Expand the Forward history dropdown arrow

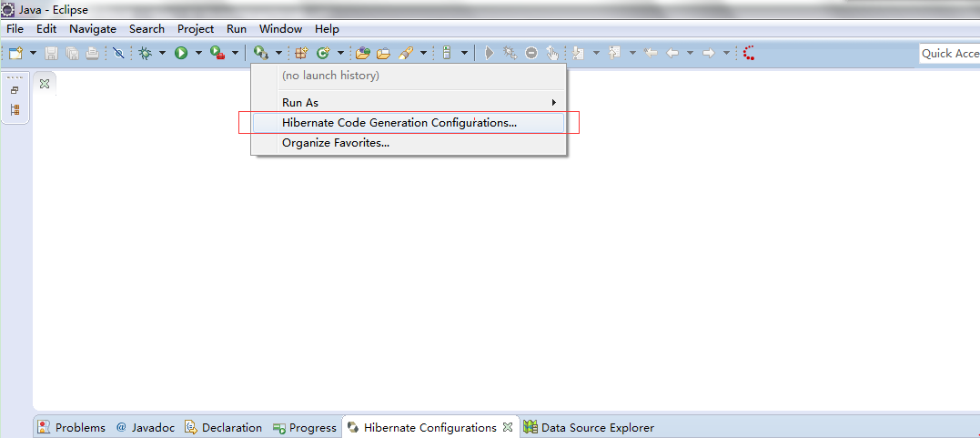(725, 53)
